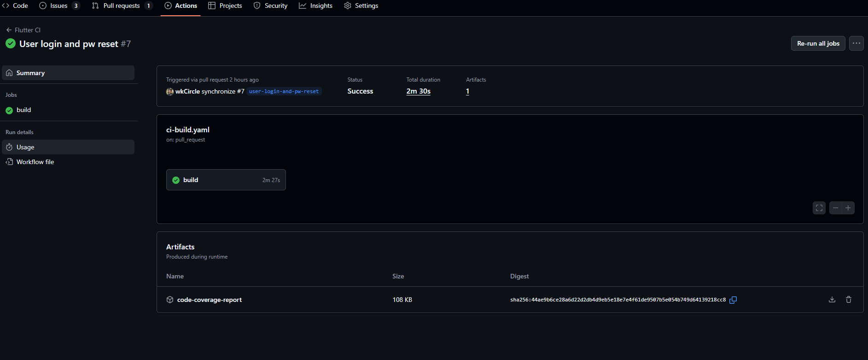
Task: Open the Workflow file run detail
Action: click(x=35, y=162)
